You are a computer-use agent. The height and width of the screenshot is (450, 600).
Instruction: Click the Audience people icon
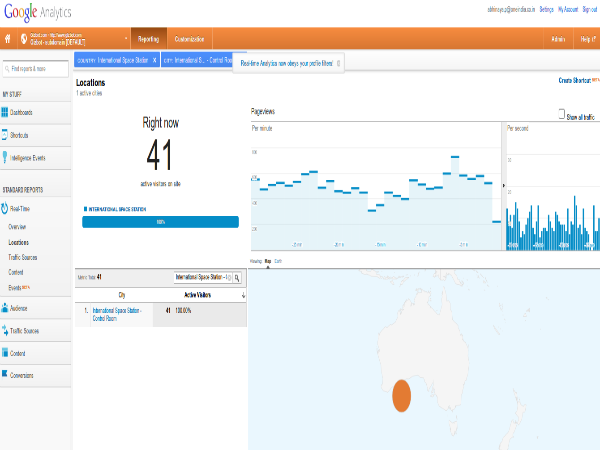[x=5, y=308]
